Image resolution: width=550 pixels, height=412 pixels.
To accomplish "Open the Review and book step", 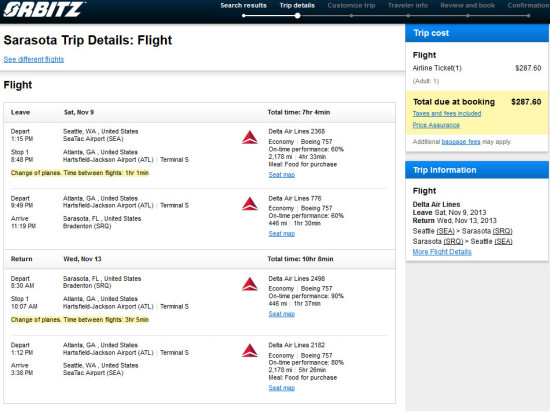I will point(468,6).
